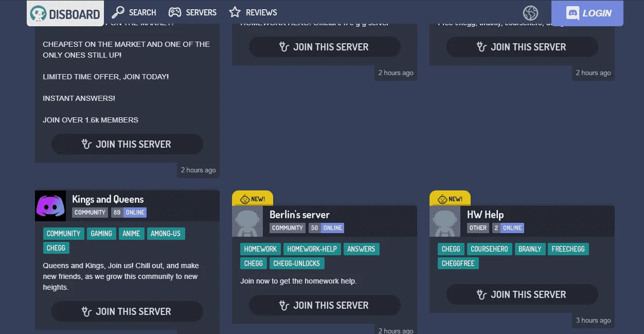Click 'Join now to get the homework help.'
The image size is (644, 334).
(x=298, y=281)
